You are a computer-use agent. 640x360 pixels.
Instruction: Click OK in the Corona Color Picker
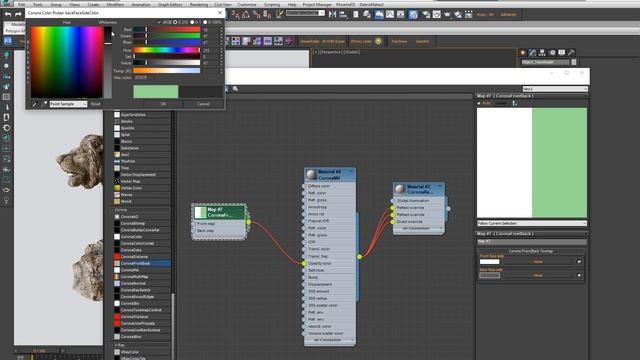[x=163, y=104]
